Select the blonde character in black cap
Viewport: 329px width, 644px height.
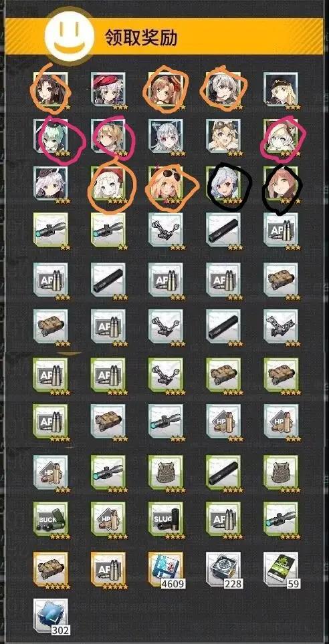click(x=281, y=90)
